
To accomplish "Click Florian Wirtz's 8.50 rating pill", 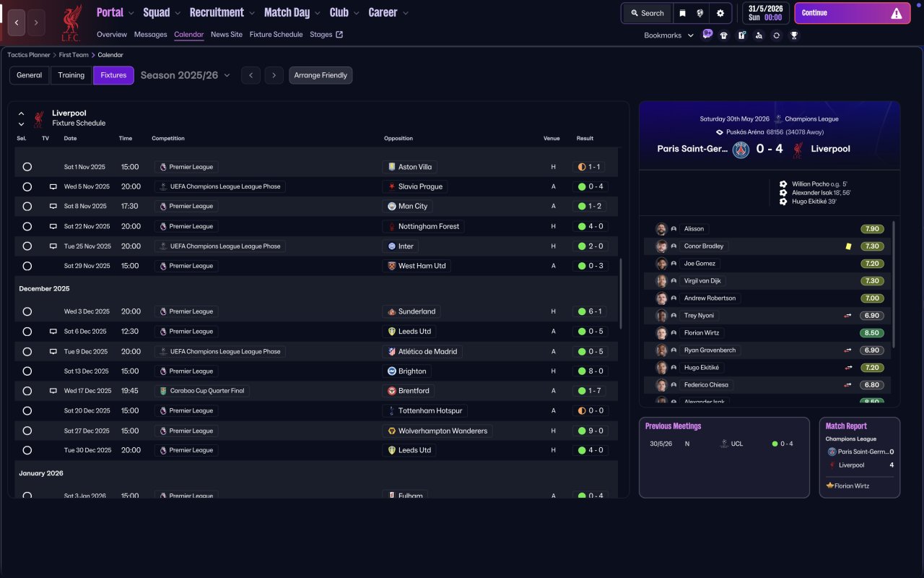I will [872, 333].
